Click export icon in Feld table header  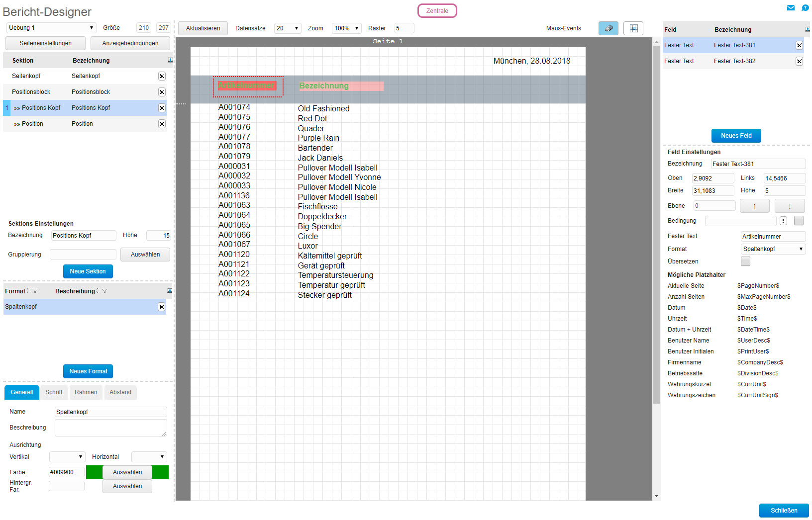coord(808,29)
